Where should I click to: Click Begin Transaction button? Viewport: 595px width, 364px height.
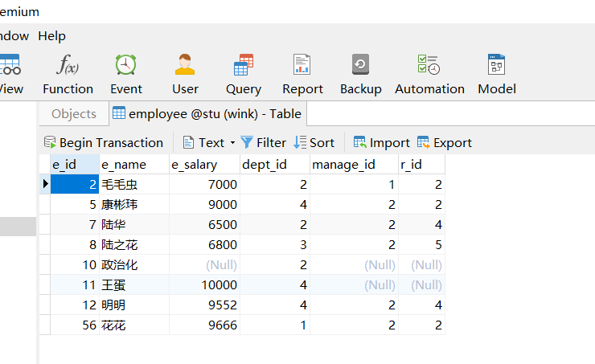pyautogui.click(x=104, y=142)
